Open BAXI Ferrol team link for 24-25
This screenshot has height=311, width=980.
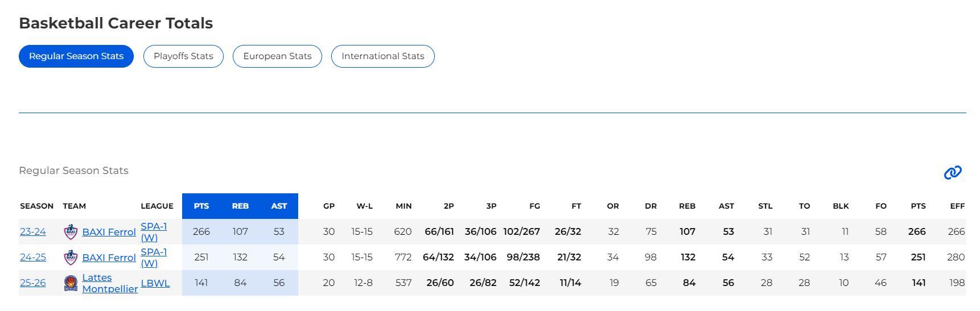pyautogui.click(x=109, y=258)
